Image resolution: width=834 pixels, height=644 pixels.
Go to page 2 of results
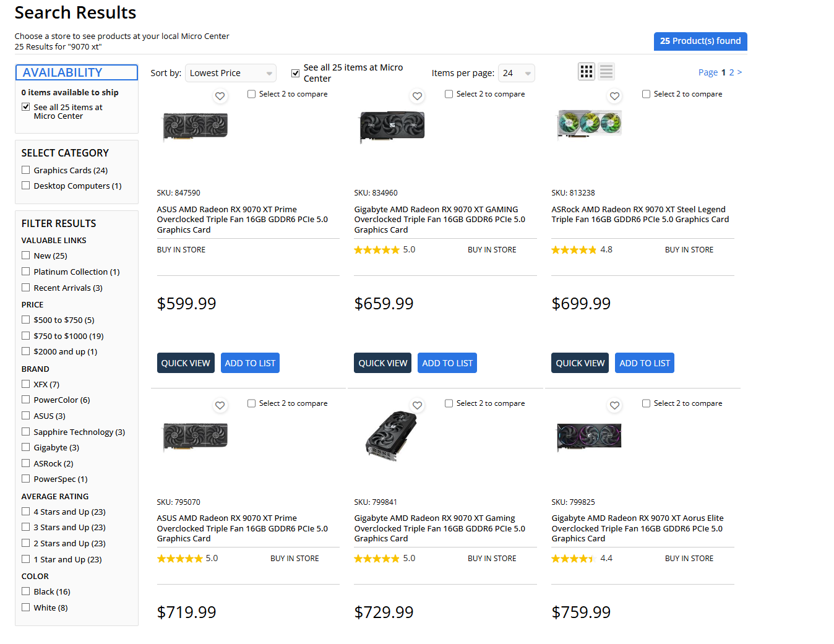(731, 72)
